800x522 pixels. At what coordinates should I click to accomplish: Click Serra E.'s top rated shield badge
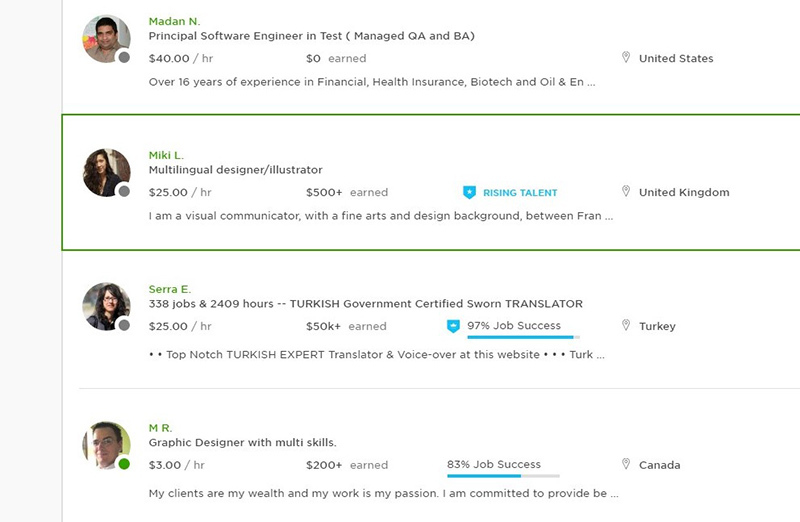click(453, 326)
